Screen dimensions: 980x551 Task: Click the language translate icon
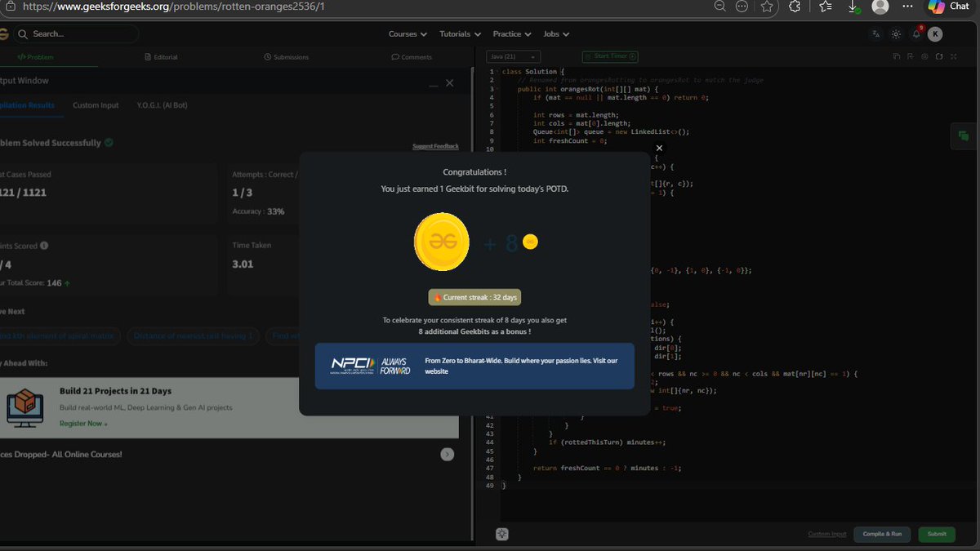876,34
